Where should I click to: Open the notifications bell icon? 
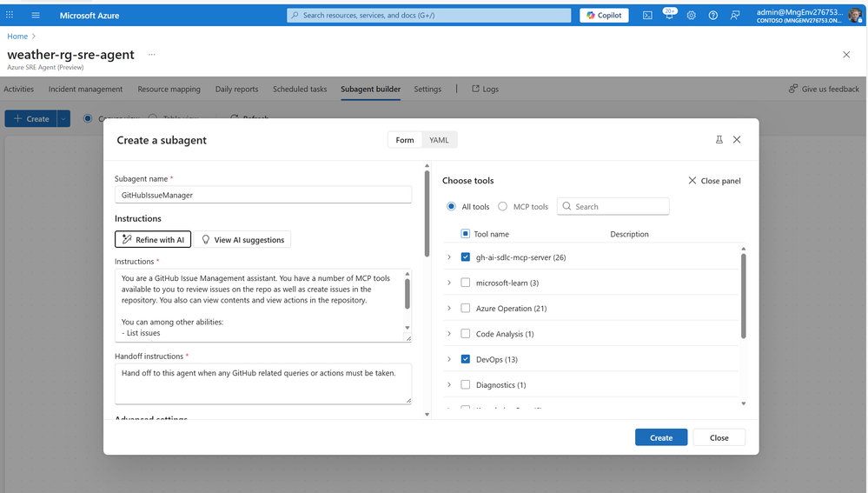[x=669, y=15]
